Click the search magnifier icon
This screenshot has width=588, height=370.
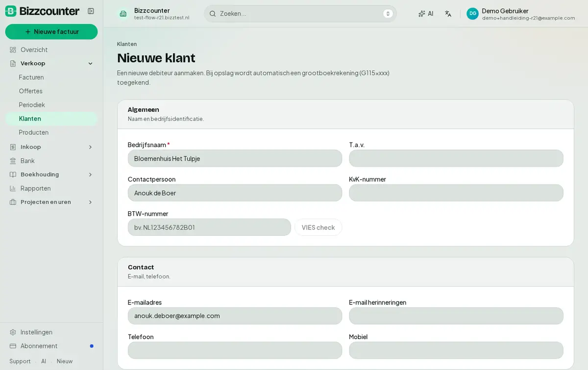coord(213,14)
